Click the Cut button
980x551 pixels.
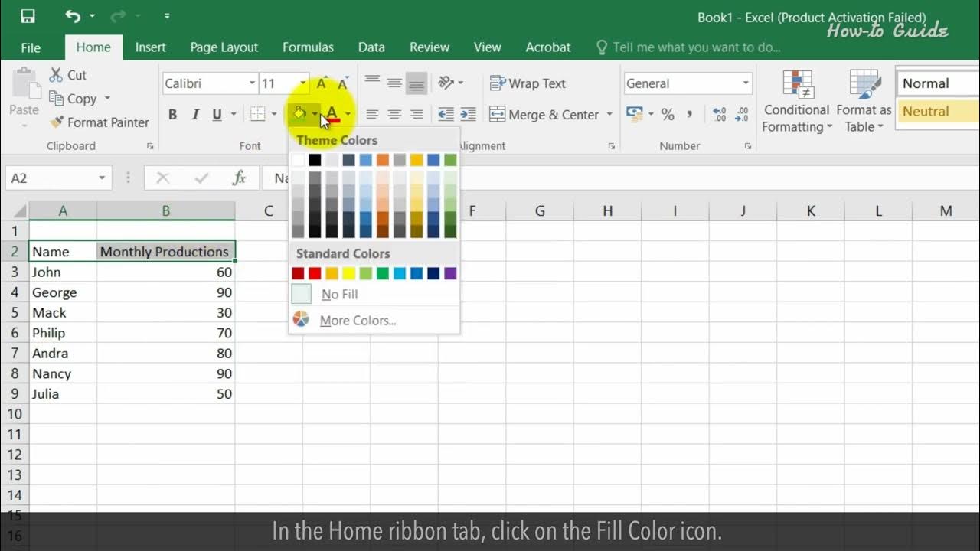coord(67,75)
